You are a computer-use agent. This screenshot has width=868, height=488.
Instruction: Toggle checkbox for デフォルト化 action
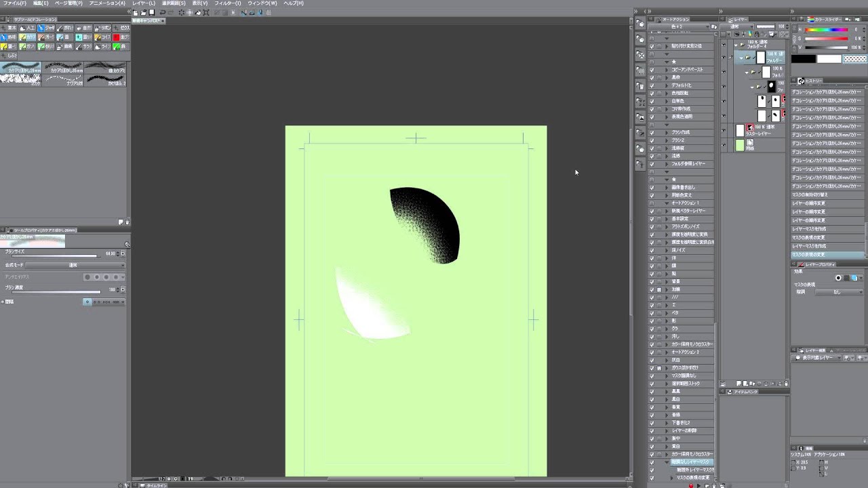click(652, 85)
